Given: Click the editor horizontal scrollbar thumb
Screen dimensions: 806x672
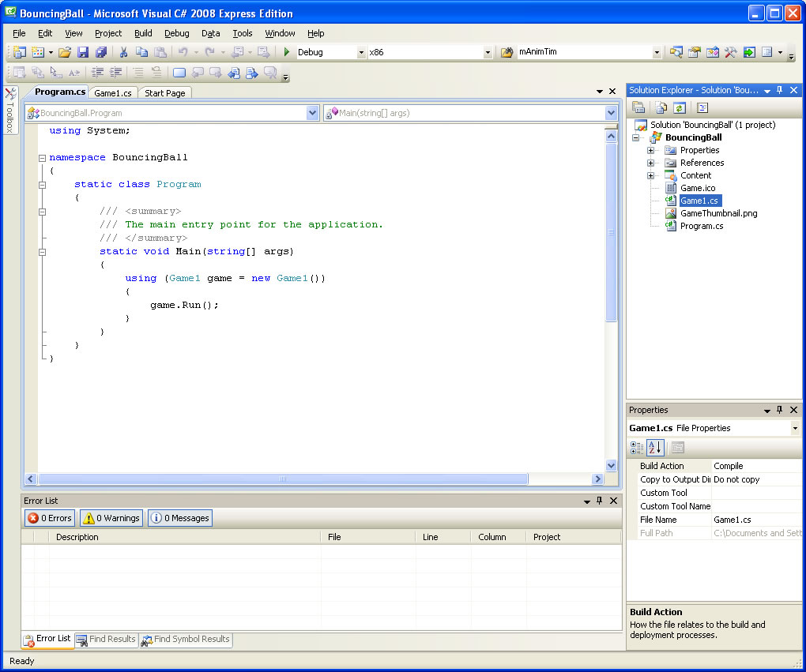Looking at the screenshot, I should pyautogui.click(x=283, y=479).
